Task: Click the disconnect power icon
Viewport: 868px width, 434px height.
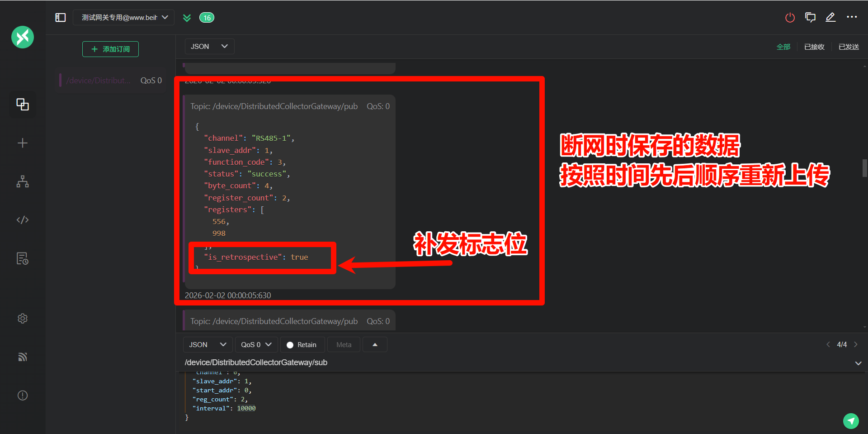Action: tap(790, 18)
